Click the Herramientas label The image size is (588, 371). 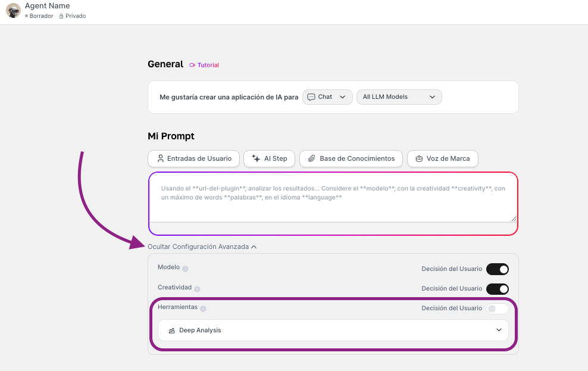click(x=177, y=307)
